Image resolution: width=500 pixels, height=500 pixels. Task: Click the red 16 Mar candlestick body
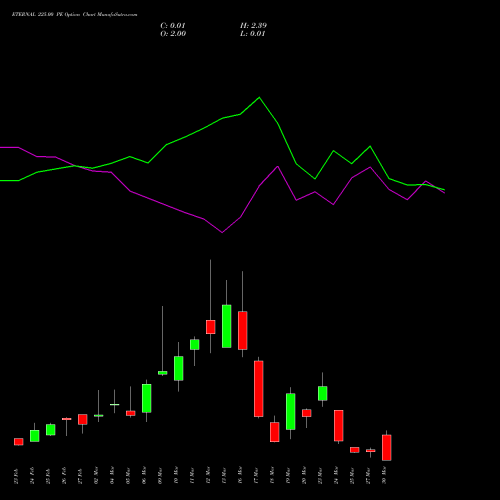point(243,330)
